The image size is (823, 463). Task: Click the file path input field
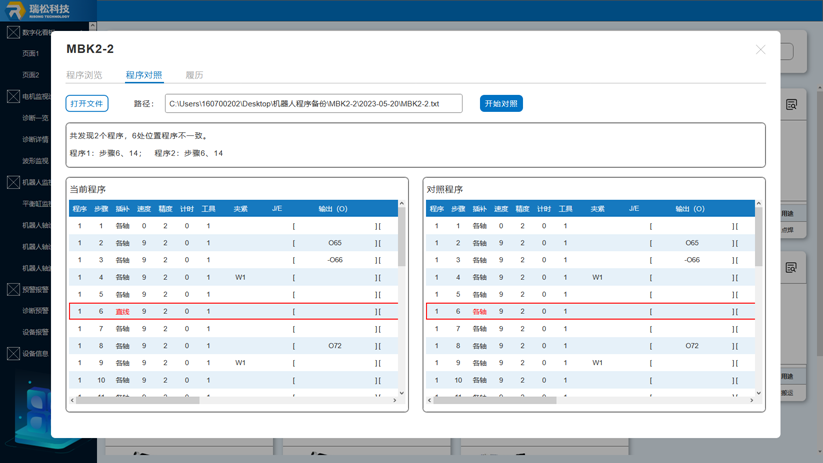click(313, 103)
